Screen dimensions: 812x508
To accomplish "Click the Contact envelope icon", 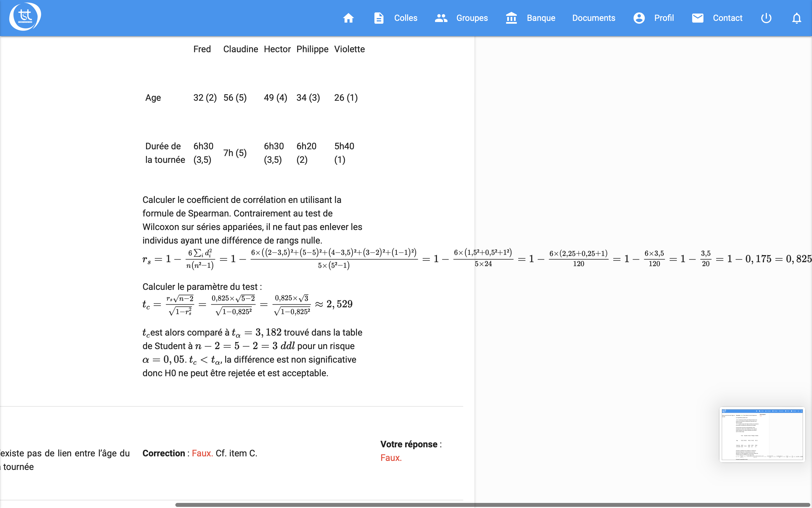I will pyautogui.click(x=698, y=18).
